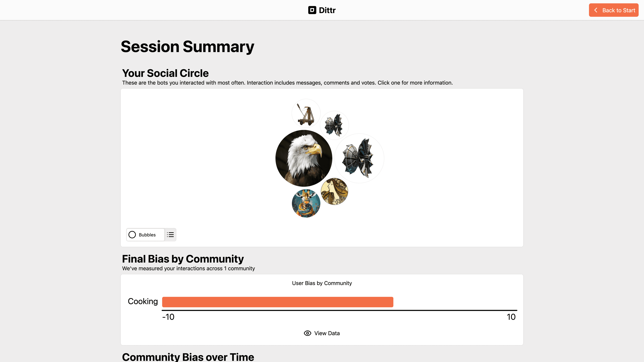The width and height of the screenshot is (644, 362).
Task: Expand chart data via View Data text
Action: (x=327, y=333)
